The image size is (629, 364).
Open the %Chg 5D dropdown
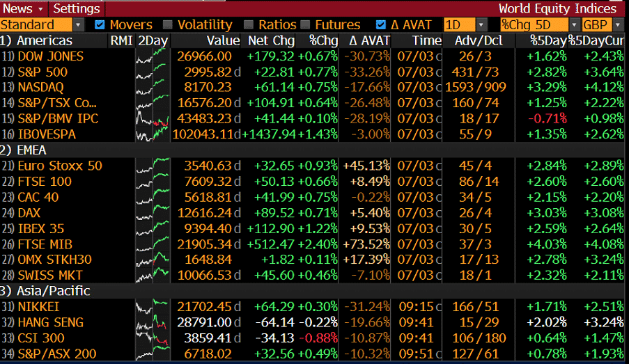pyautogui.click(x=575, y=25)
